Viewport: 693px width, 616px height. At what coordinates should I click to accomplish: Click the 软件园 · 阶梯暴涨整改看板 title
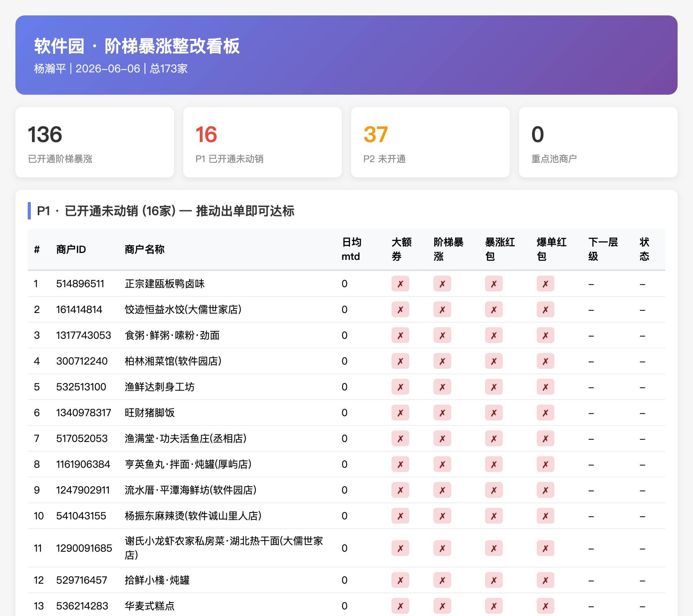coord(137,46)
